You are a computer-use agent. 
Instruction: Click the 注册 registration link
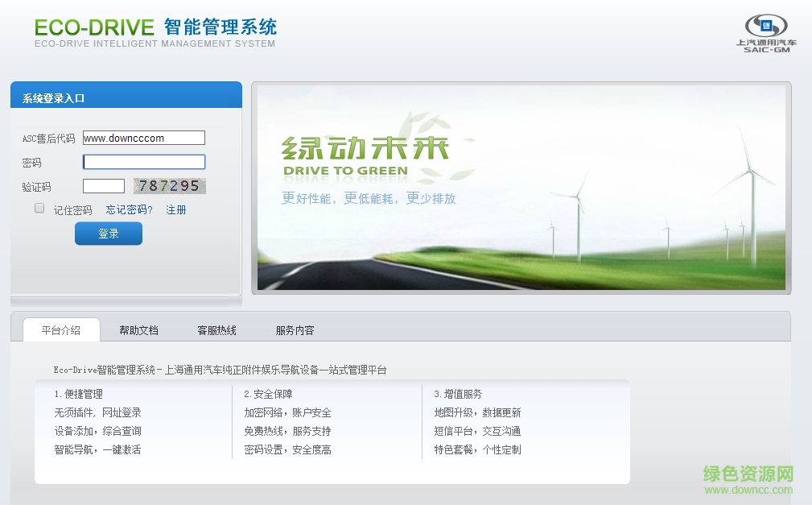175,209
